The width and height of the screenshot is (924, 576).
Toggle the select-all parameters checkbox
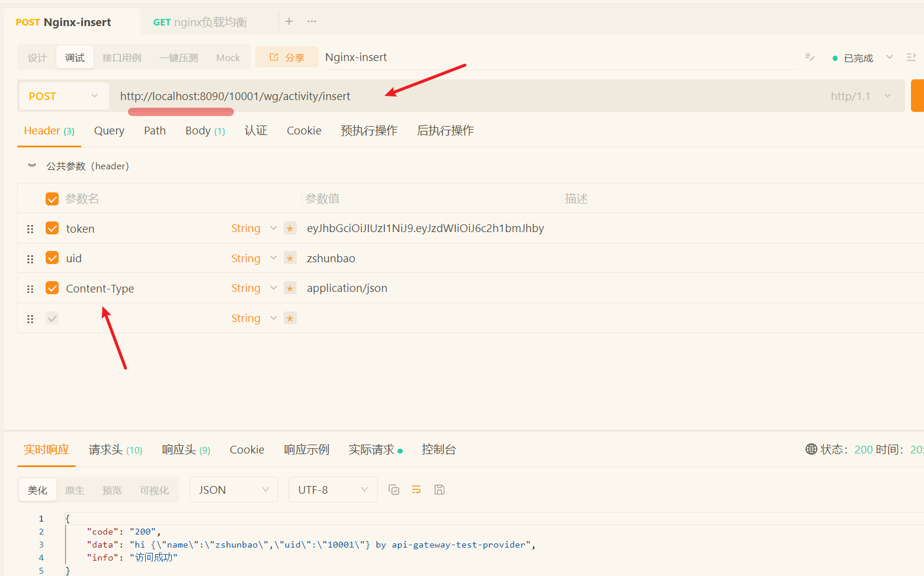[x=52, y=199]
